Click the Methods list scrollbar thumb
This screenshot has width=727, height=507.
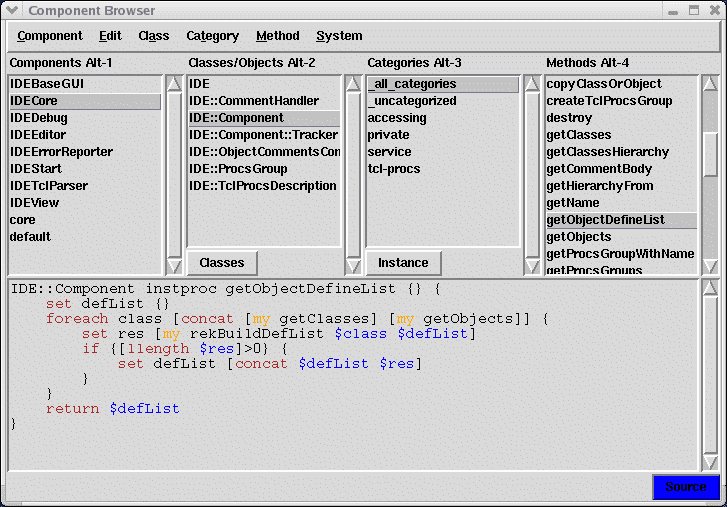(x=710, y=152)
